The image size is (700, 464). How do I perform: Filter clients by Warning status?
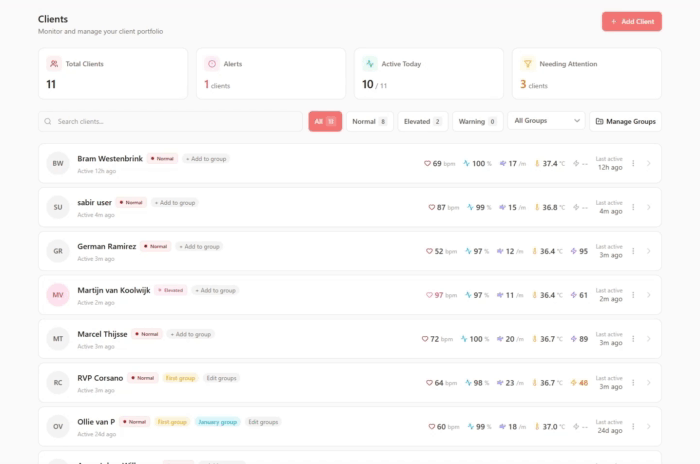[477, 121]
